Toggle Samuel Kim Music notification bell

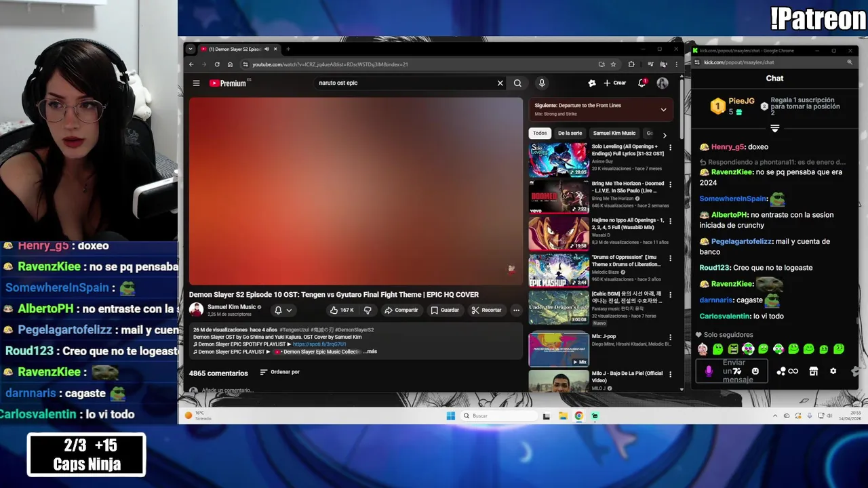pyautogui.click(x=283, y=310)
